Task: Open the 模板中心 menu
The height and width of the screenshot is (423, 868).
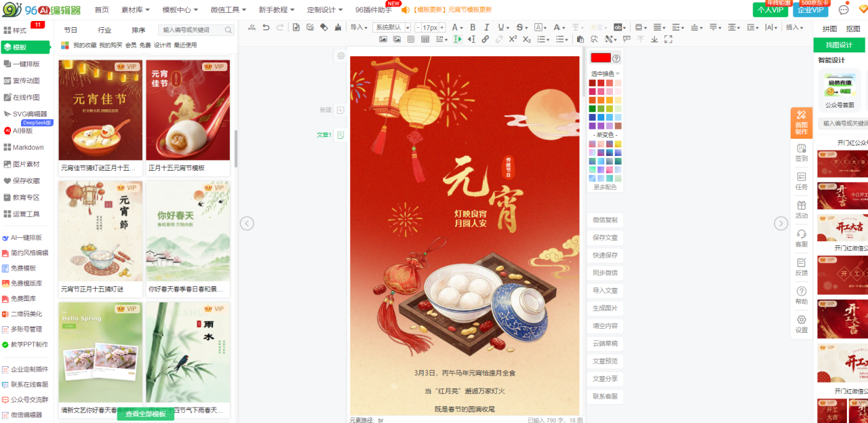Action: click(x=180, y=9)
